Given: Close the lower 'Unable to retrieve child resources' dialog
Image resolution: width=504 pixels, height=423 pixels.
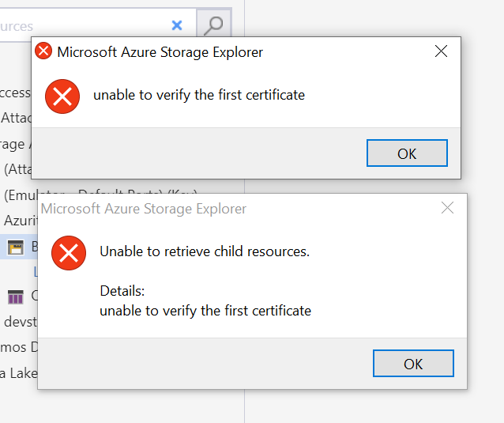Looking at the screenshot, I should (447, 208).
